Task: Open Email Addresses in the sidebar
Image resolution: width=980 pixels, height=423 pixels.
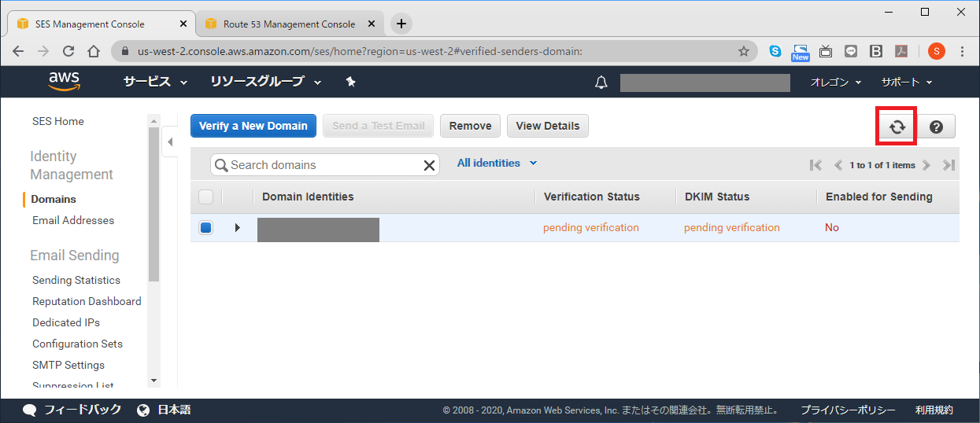Action: (73, 220)
